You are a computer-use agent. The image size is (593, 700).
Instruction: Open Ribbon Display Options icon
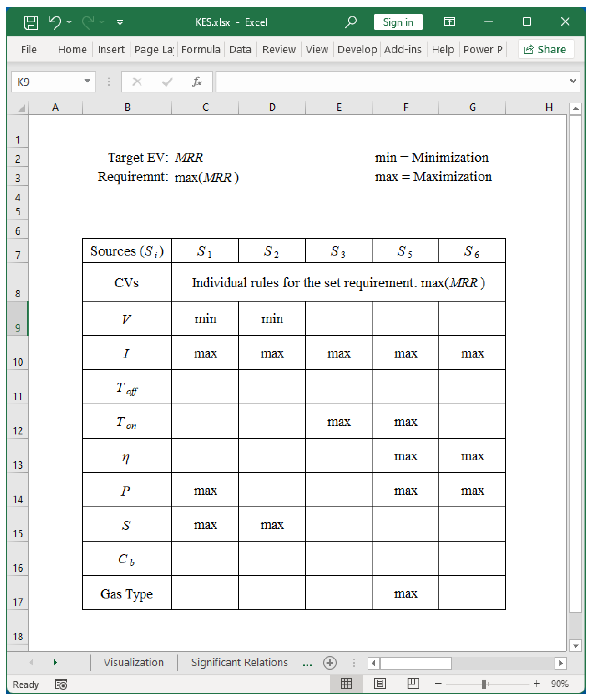click(449, 22)
